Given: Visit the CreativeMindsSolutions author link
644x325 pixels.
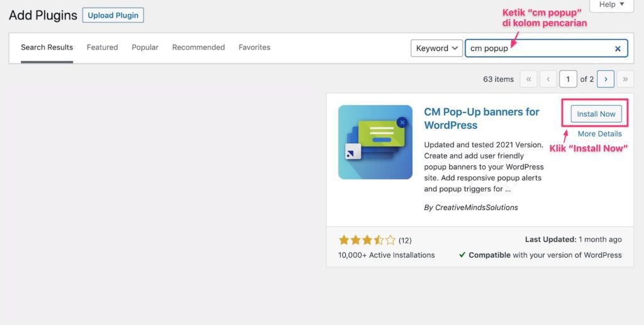Looking at the screenshot, I should (477, 207).
